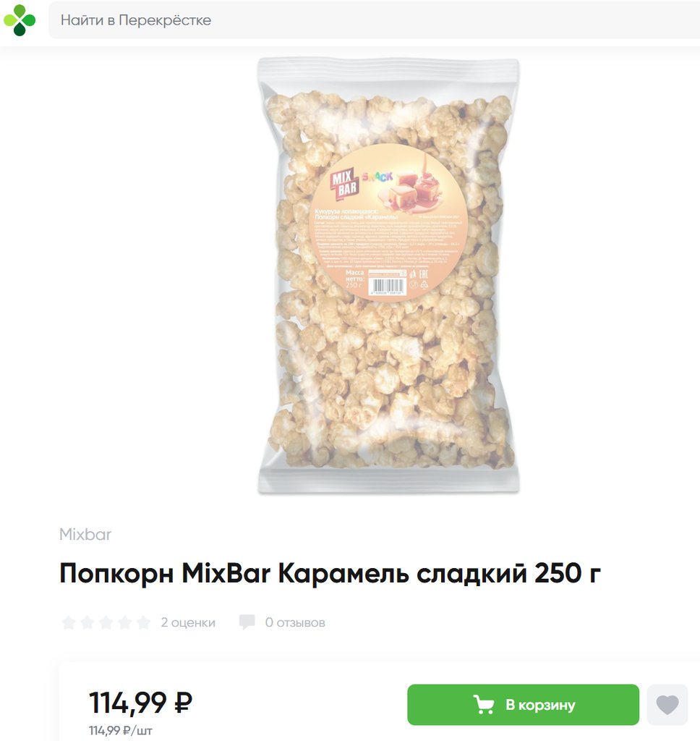Open the '2 оценки' ratings link
700x741 pixels.
(188, 622)
